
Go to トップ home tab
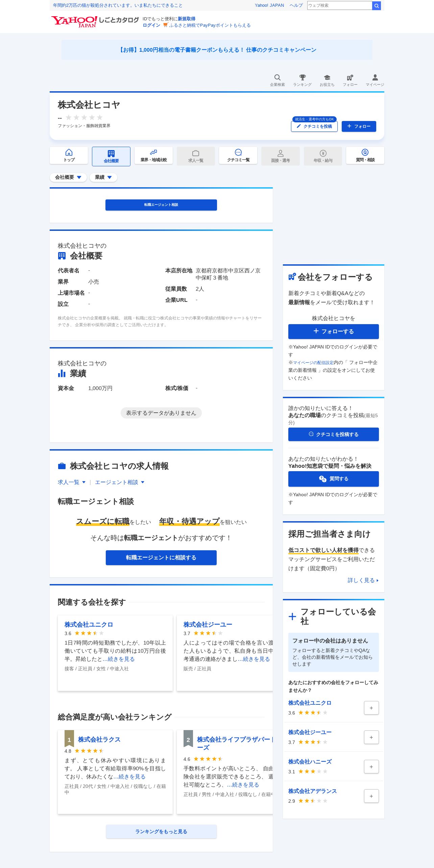69,155
